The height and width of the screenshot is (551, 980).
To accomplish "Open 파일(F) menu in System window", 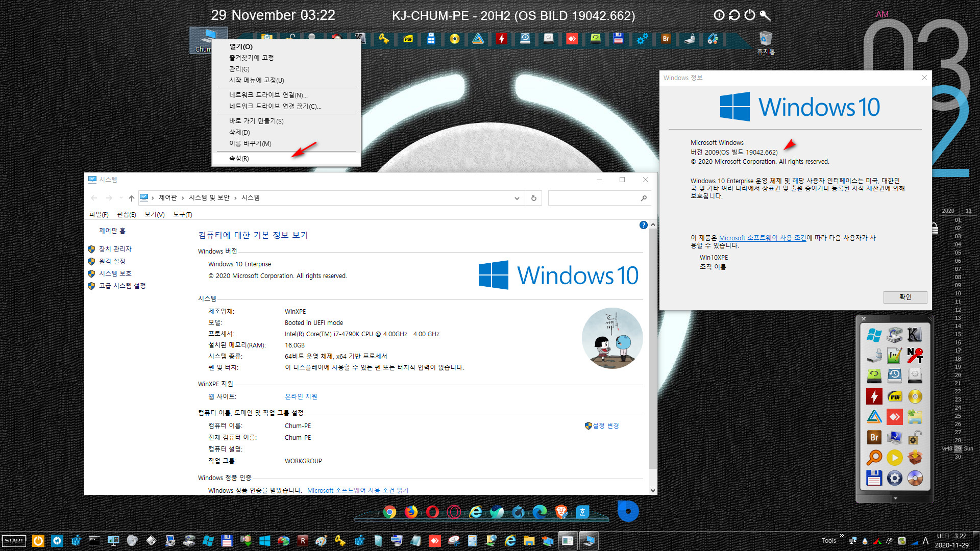I will point(99,214).
